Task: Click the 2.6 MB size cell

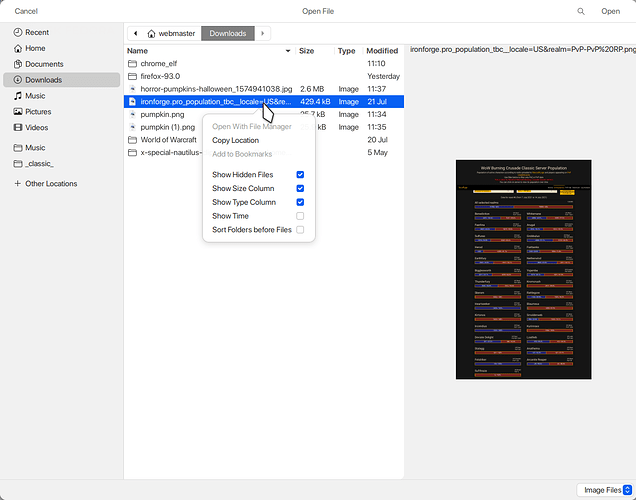Action: [x=312, y=89]
